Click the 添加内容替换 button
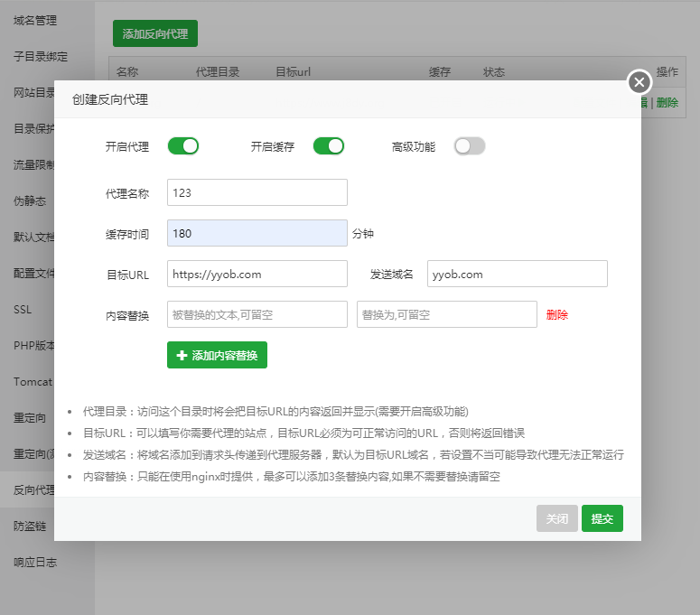The width and height of the screenshot is (700, 615). [217, 355]
